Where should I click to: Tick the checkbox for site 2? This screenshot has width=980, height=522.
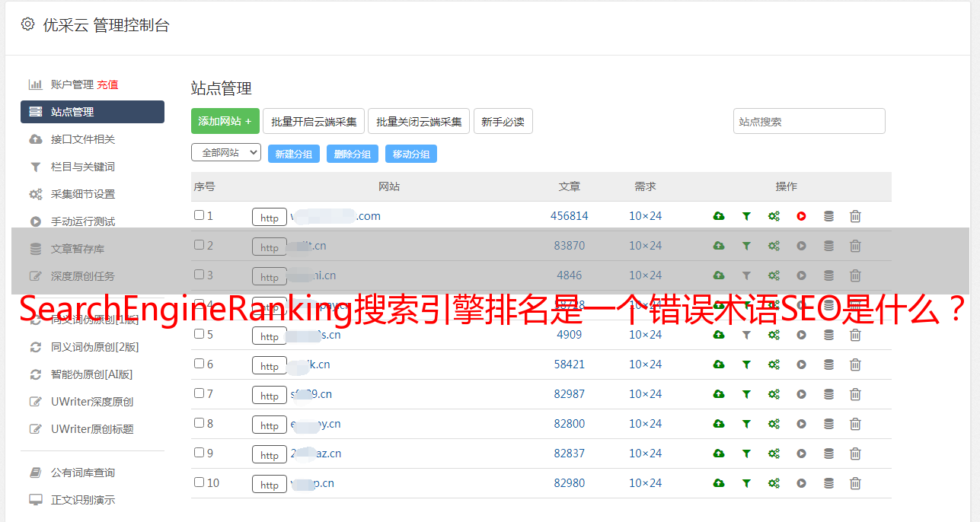199,245
